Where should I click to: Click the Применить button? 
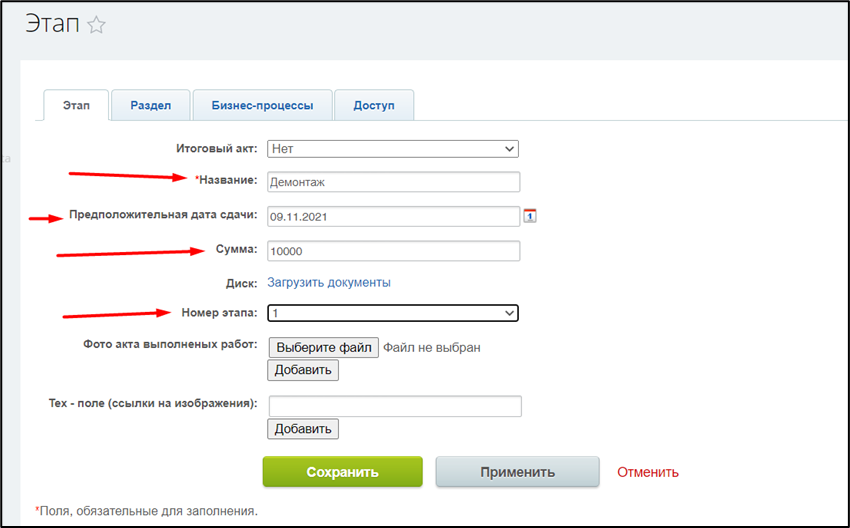tap(517, 472)
